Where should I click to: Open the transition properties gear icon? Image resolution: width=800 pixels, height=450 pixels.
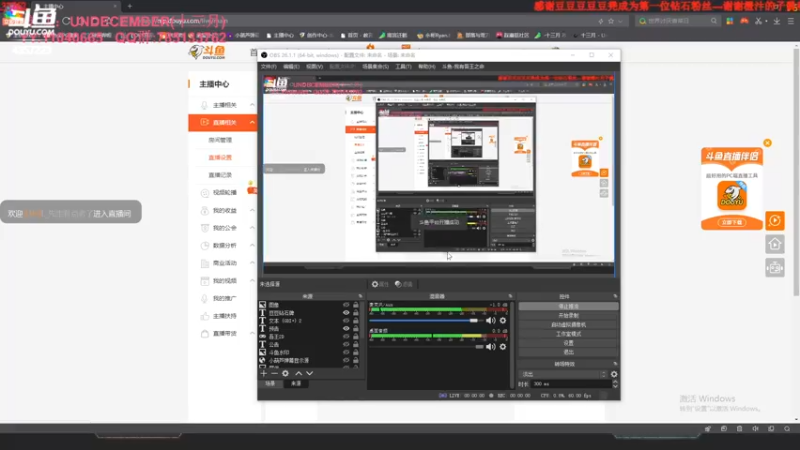click(614, 374)
